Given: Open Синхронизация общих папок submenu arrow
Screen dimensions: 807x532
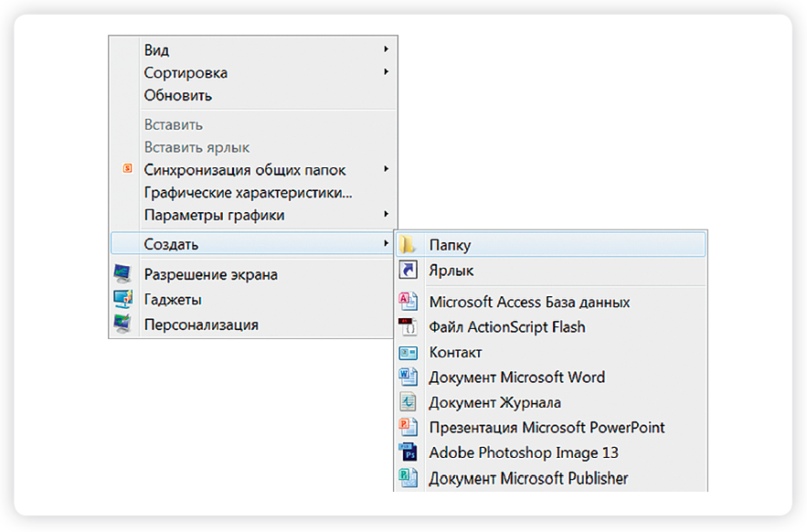Looking at the screenshot, I should coord(386,169).
